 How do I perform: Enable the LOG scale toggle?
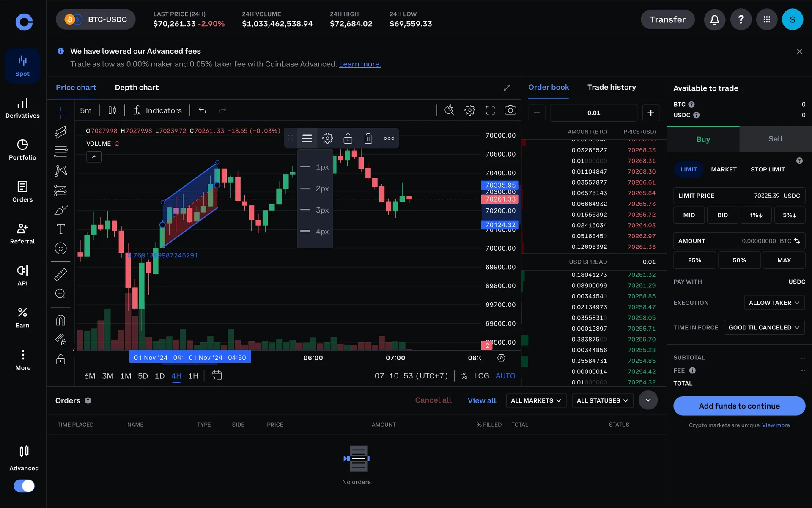(481, 376)
